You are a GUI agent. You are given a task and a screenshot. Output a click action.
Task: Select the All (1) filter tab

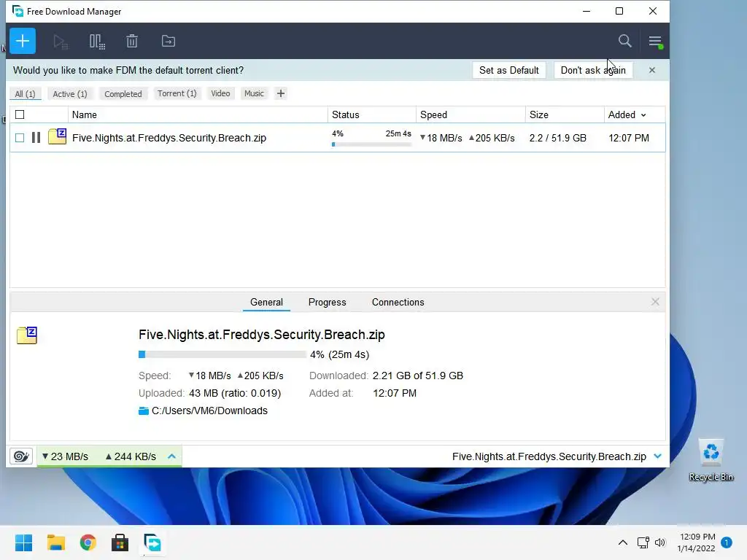[x=26, y=94]
